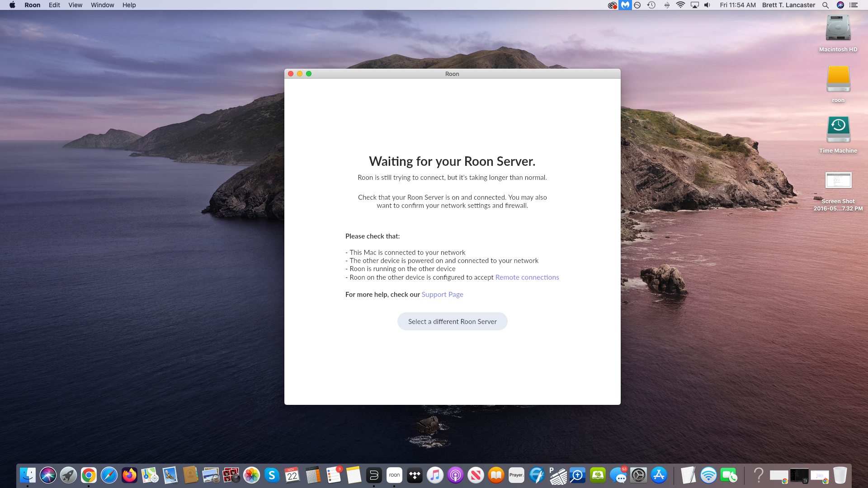Open Skype from the Dock
This screenshot has height=488, width=868.
click(x=272, y=475)
